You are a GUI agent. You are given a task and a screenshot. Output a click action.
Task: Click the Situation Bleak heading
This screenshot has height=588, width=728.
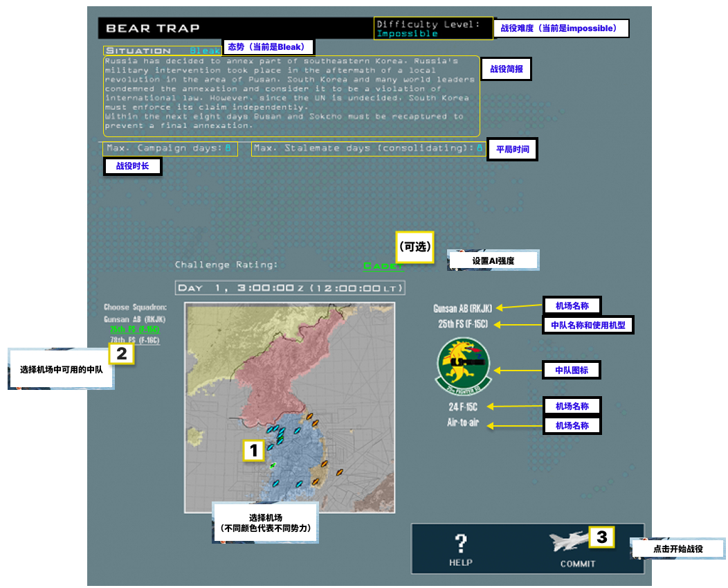coord(162,51)
